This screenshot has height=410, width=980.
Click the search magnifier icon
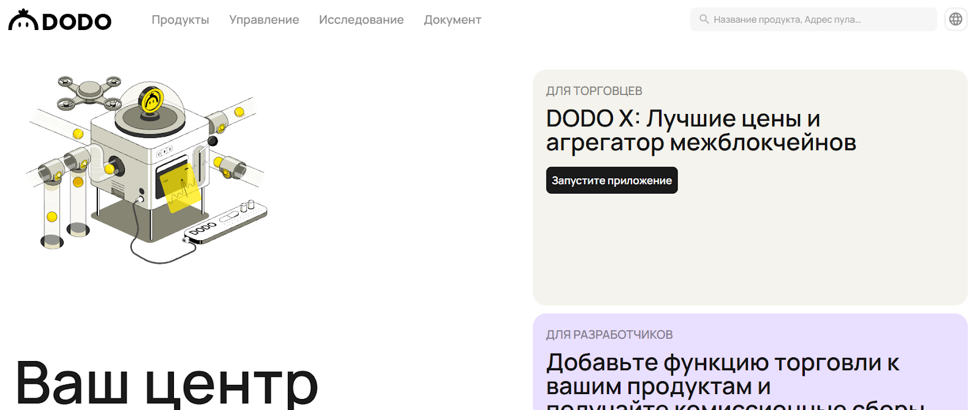[x=704, y=19]
